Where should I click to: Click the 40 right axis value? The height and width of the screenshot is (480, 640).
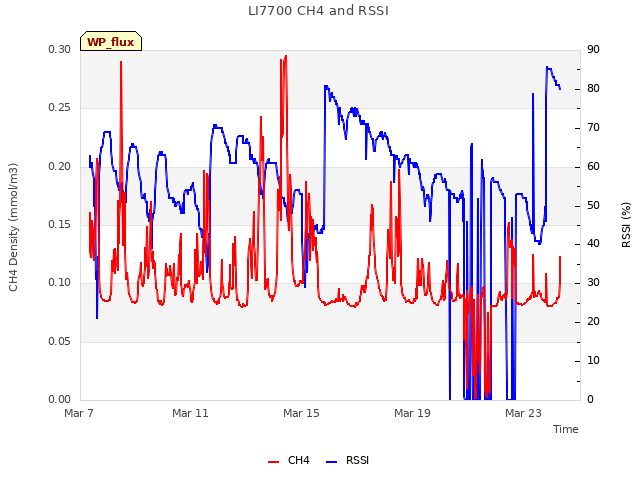coord(593,244)
